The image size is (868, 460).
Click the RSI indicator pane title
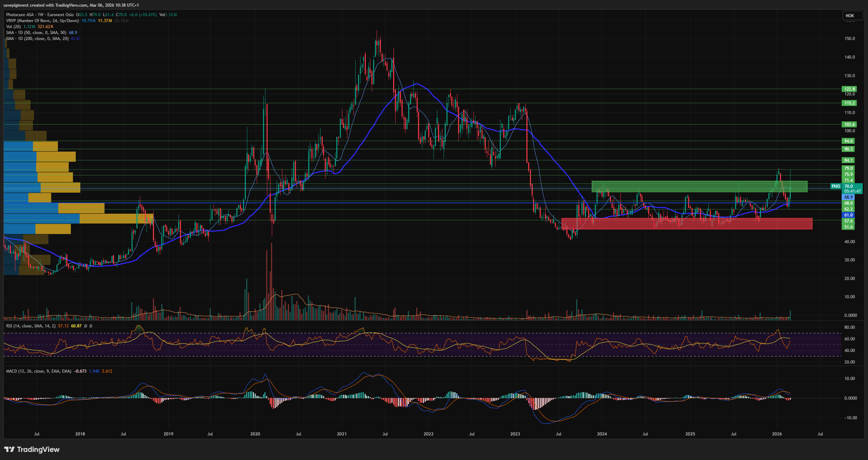31,326
